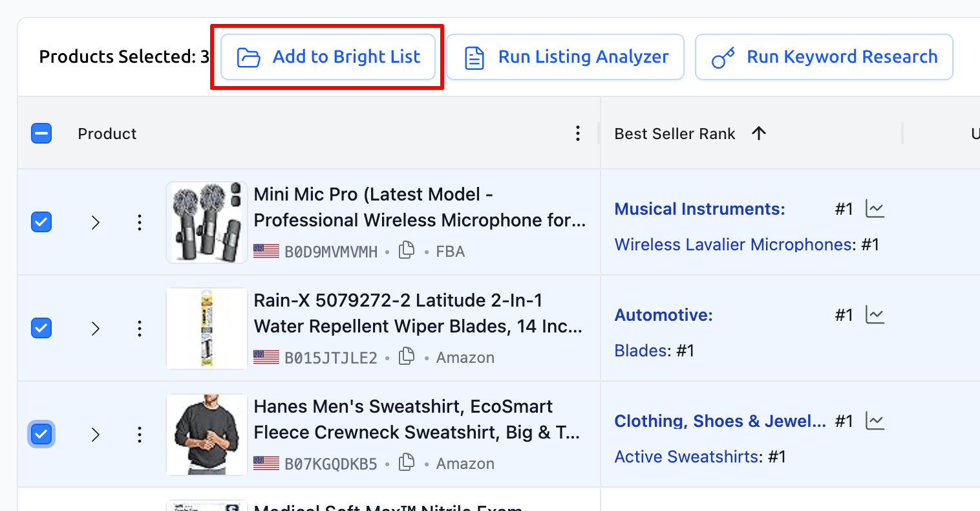Expand the Mini Mic Pro row
The width and height of the screenshot is (980, 511).
pyautogui.click(x=95, y=222)
